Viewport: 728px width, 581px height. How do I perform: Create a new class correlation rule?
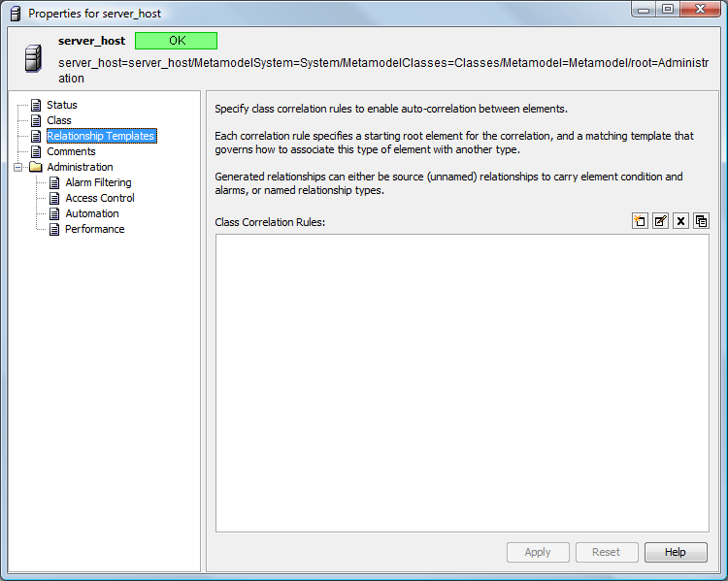point(640,221)
